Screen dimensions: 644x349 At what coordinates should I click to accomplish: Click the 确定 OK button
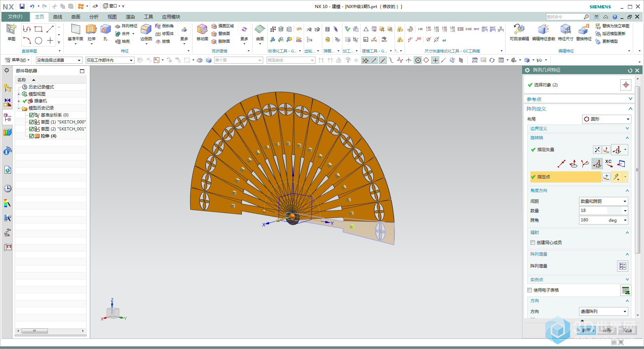click(586, 330)
